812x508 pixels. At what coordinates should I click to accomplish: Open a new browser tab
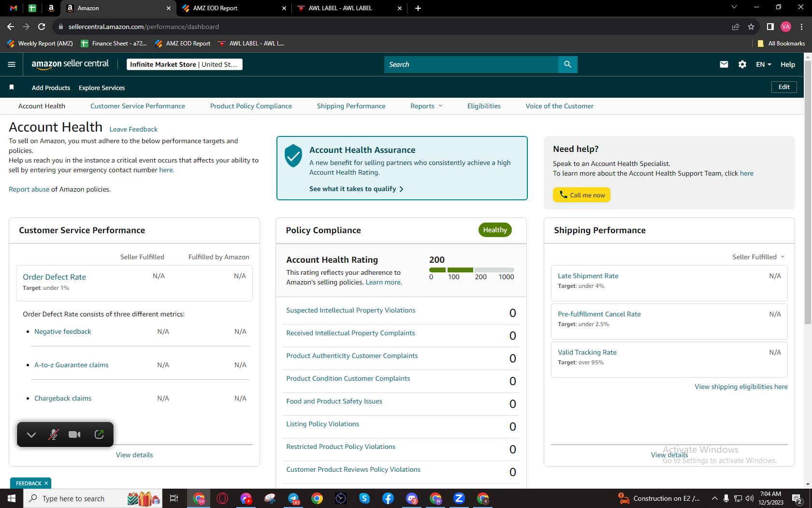pos(418,8)
